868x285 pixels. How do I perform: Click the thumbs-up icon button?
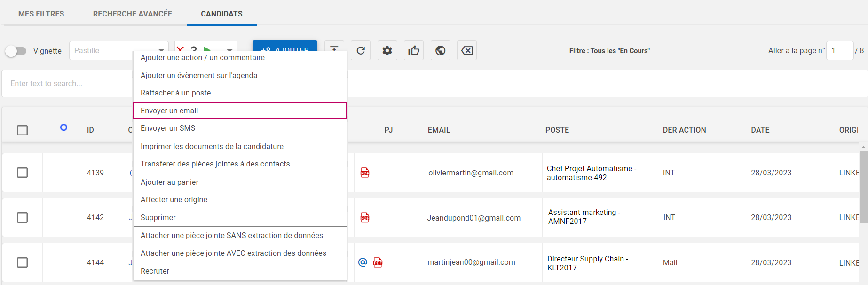tap(414, 51)
